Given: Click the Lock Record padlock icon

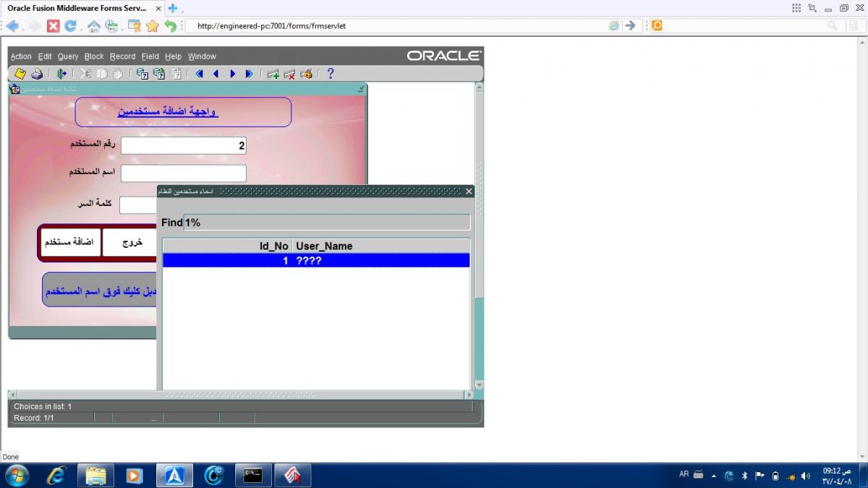Looking at the screenshot, I should 307,74.
